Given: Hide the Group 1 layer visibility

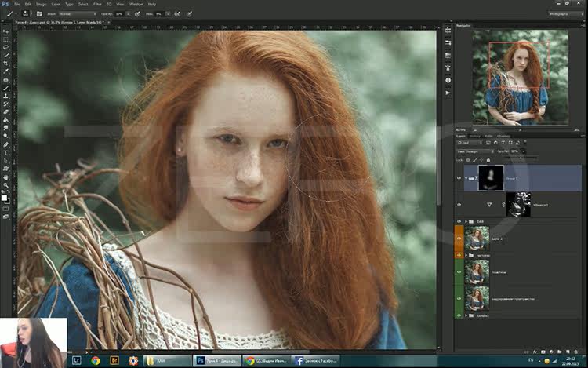Looking at the screenshot, I should tap(459, 178).
